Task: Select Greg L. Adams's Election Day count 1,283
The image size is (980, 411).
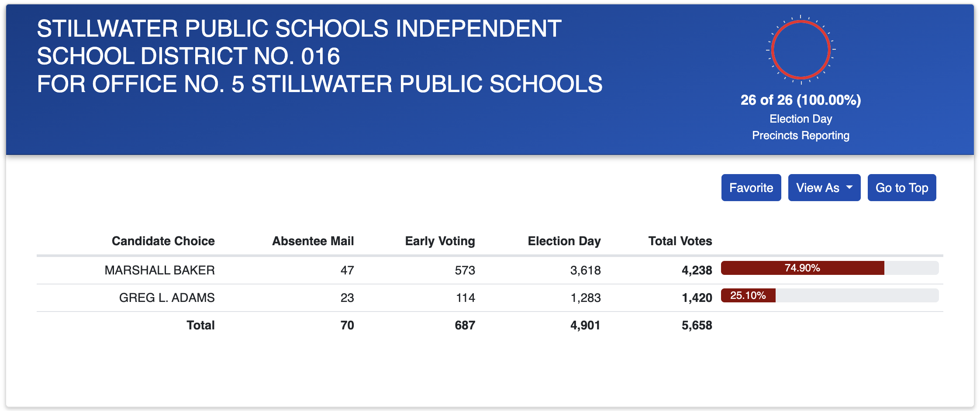Action: 585,297
